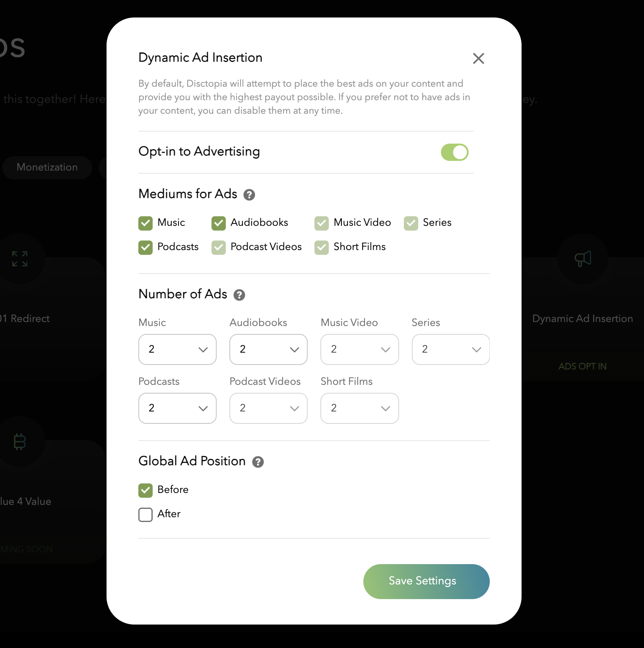Screen dimensions: 644x648
Task: Click help icon beside Global Ad Position
Action: 258,462
